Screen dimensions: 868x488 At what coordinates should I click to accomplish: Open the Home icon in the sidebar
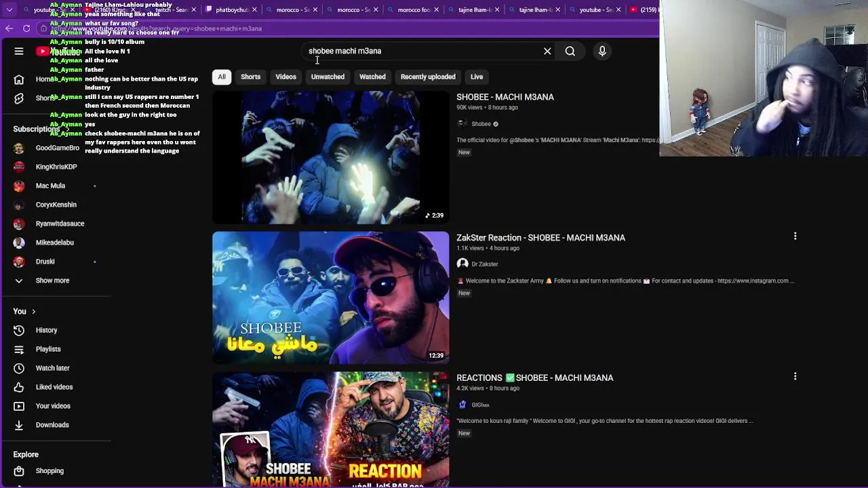pyautogui.click(x=19, y=79)
